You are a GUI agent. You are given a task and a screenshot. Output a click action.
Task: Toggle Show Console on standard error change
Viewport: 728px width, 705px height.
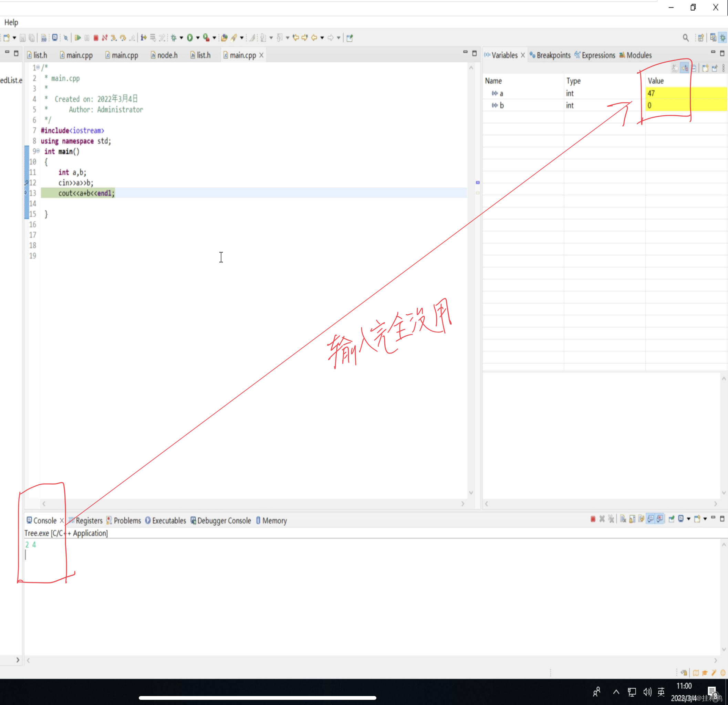click(x=660, y=519)
